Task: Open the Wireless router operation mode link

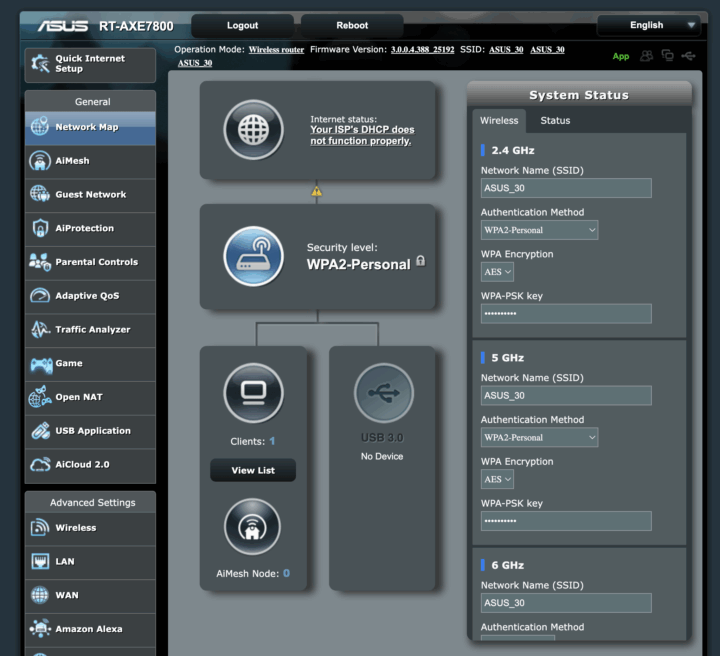Action: pos(276,50)
